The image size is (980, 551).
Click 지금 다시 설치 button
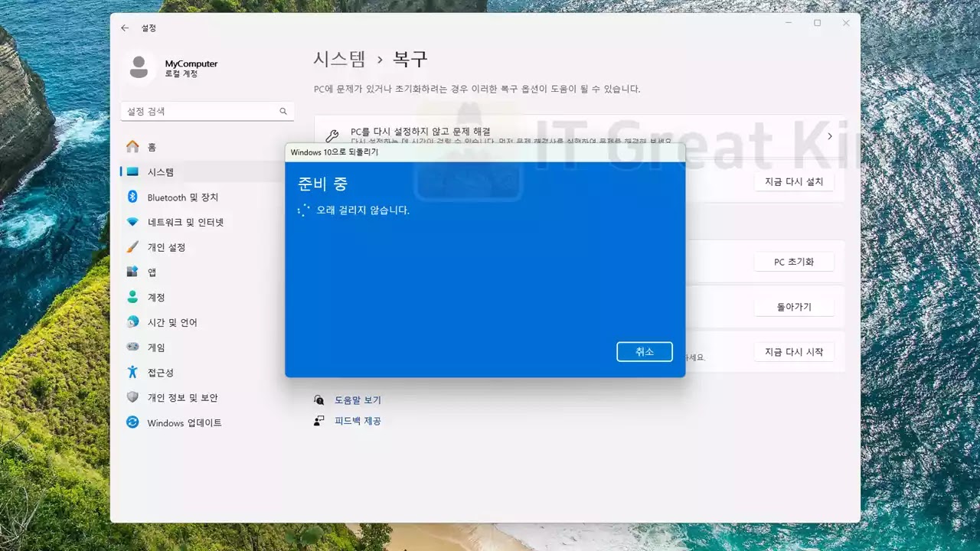point(794,182)
